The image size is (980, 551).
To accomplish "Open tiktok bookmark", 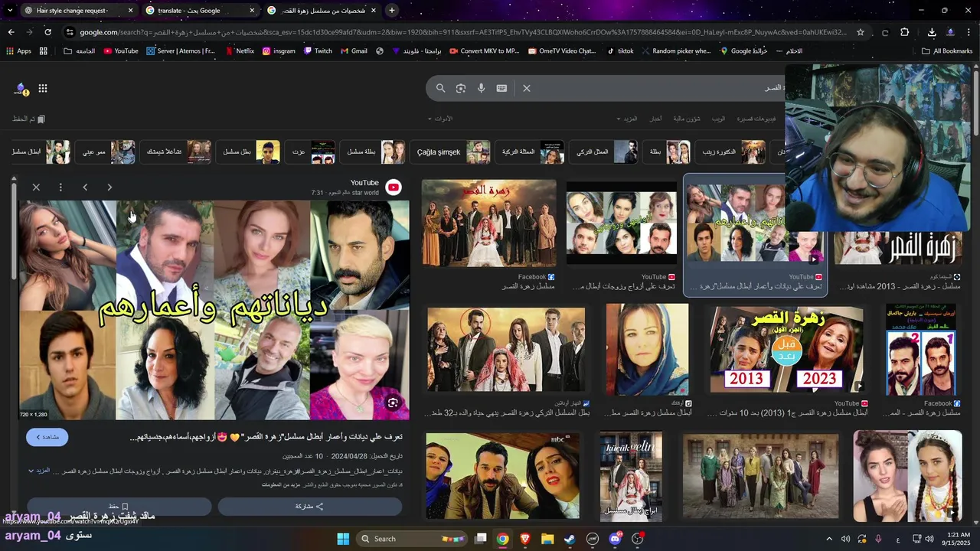I will coord(620,51).
